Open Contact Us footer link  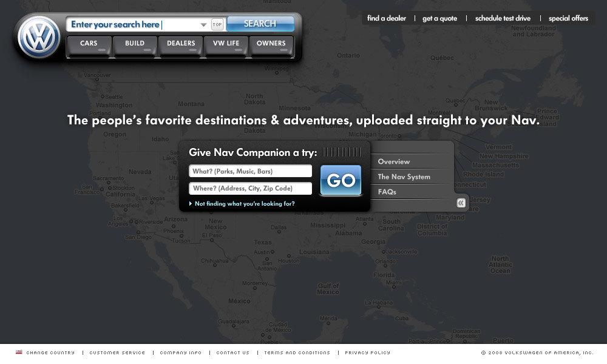232,353
